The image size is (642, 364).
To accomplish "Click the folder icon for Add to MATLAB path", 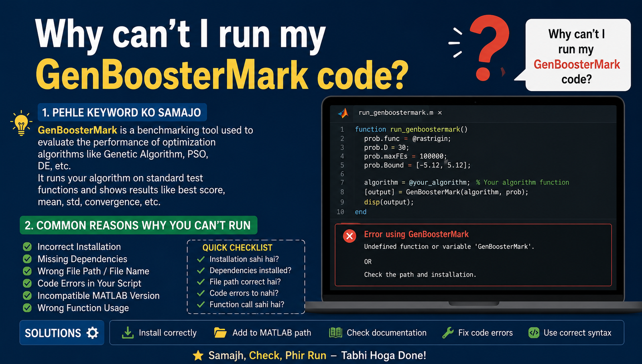I will 220,333.
